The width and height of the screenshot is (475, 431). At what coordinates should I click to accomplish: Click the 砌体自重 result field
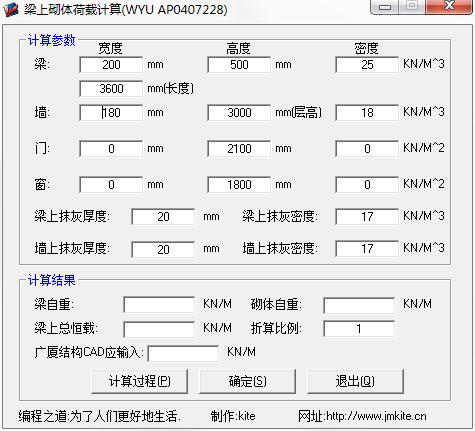coord(359,305)
